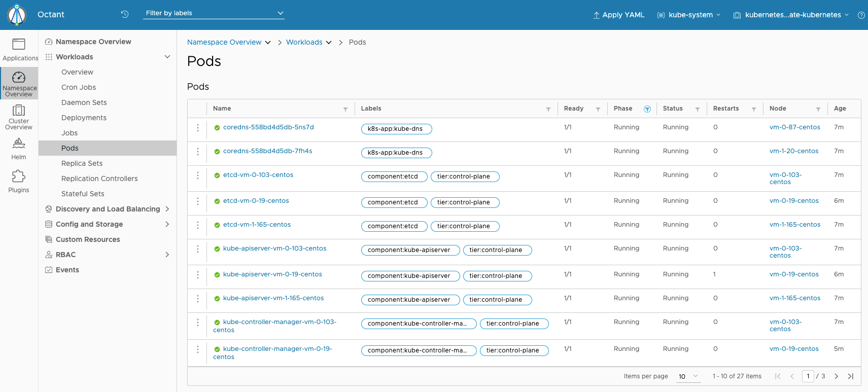Click the current page number field
This screenshot has height=392, width=868.
tap(808, 376)
